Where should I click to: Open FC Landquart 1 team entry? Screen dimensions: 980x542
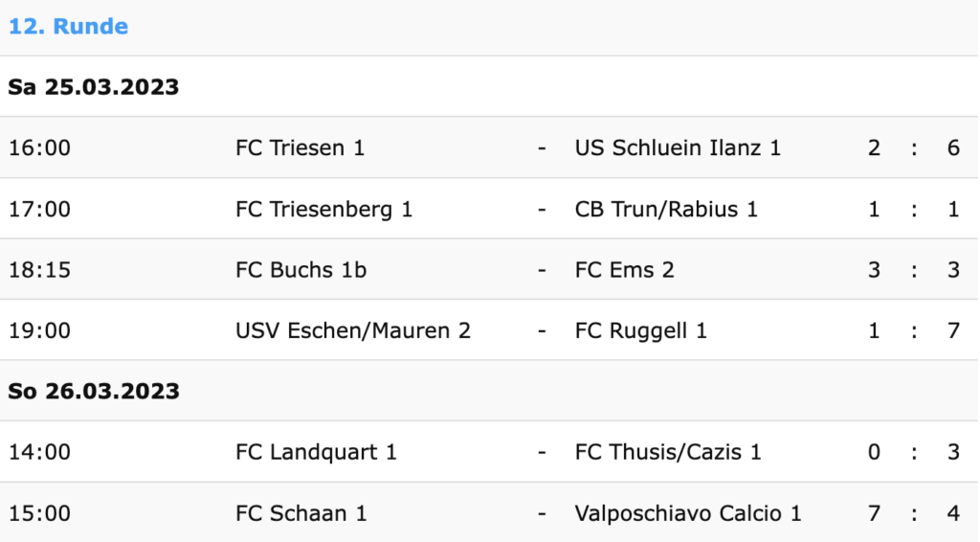coord(316,452)
